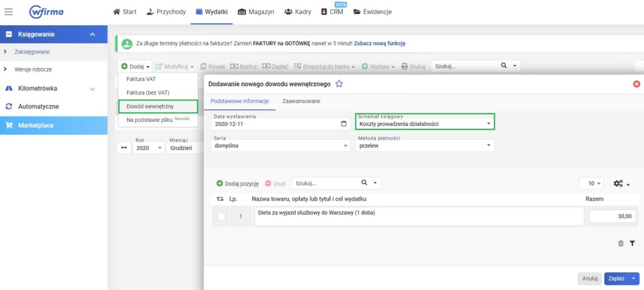Click the Anuluj button
Image resolution: width=644 pixels, height=290 pixels.
[589, 278]
